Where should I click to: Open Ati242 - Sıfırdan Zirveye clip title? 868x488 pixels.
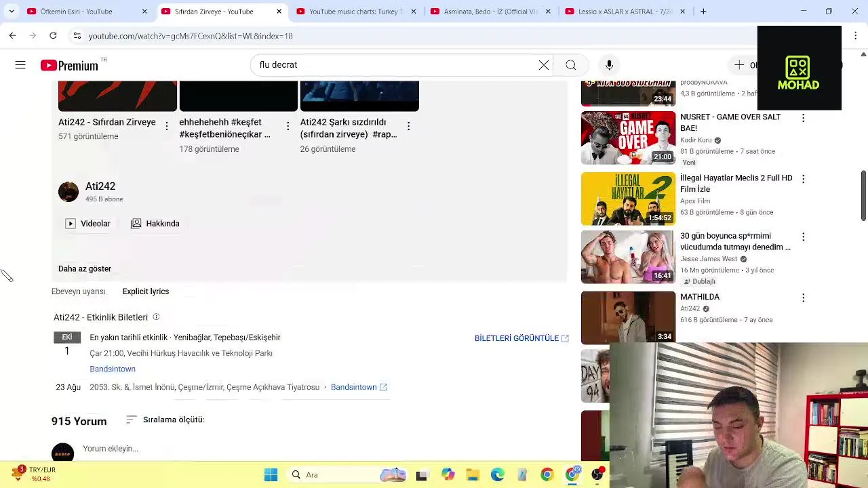point(107,123)
